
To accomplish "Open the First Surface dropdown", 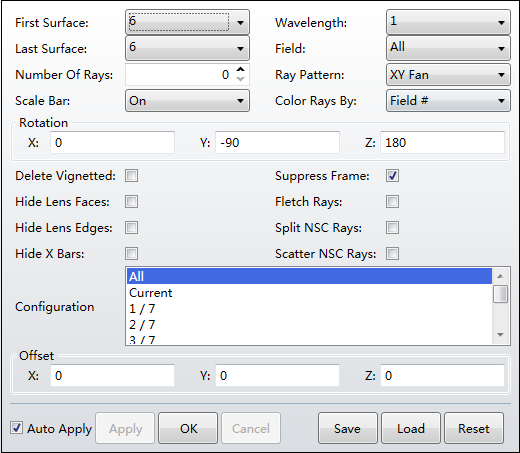I will [187, 22].
